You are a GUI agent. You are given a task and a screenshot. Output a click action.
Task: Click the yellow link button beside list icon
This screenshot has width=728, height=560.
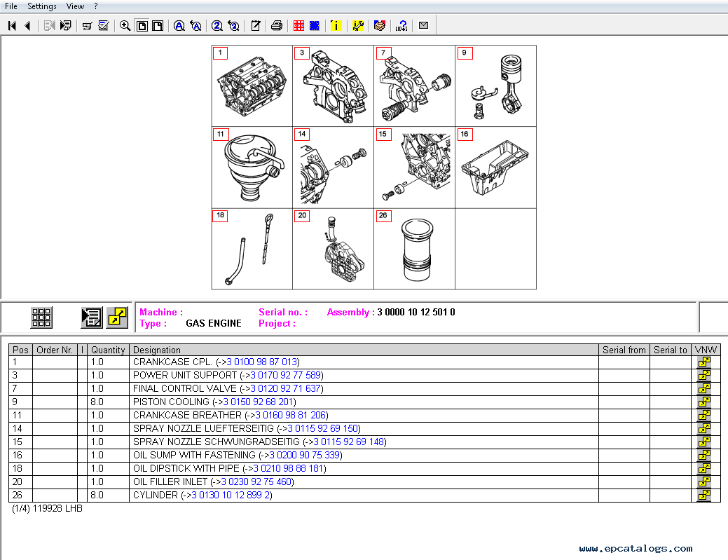click(x=117, y=317)
